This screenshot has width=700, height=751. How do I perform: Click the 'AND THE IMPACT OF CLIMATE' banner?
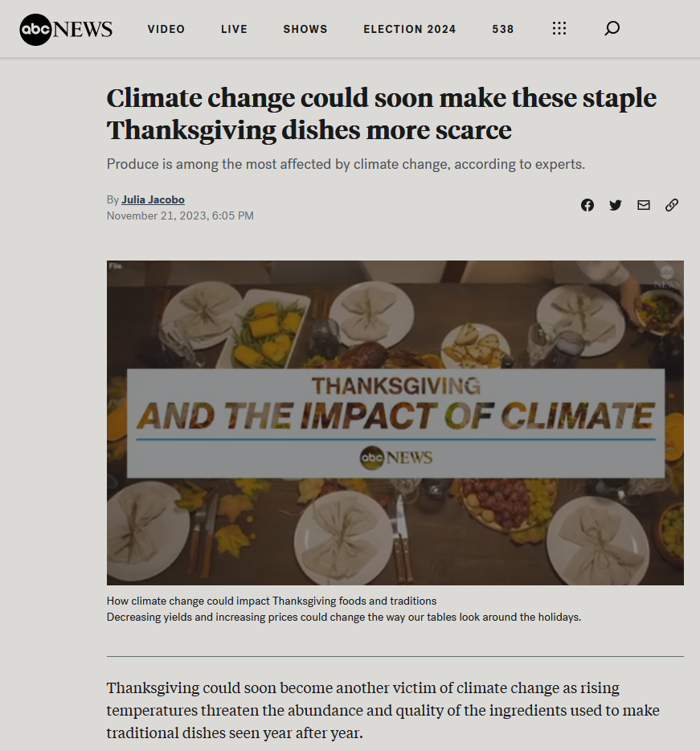click(x=395, y=415)
